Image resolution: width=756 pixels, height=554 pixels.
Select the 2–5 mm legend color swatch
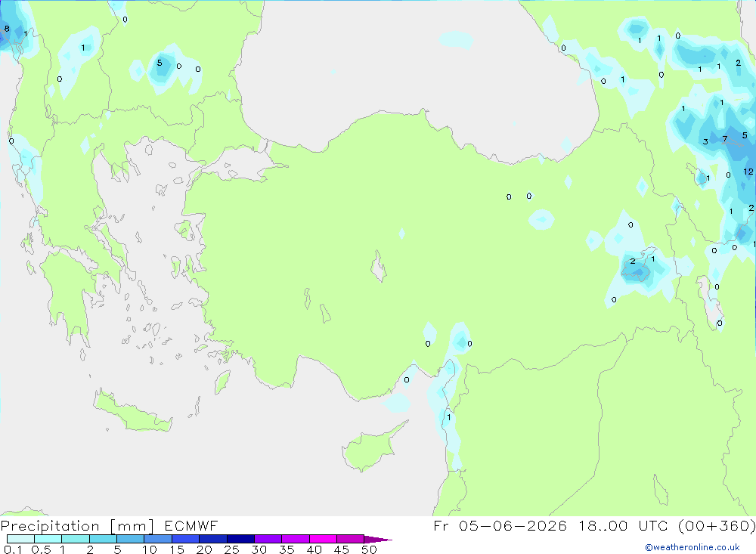point(103,539)
